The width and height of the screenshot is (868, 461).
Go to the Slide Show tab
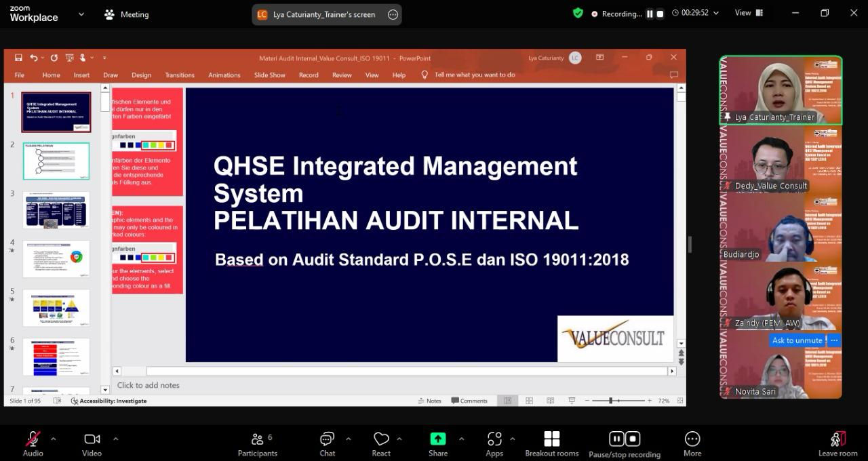pos(270,75)
